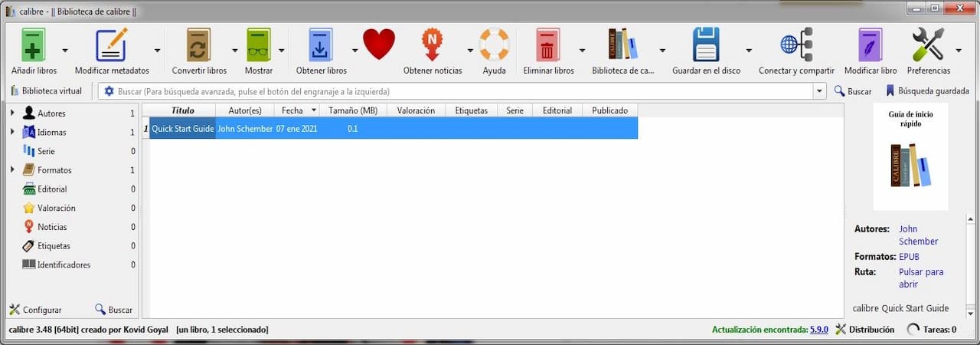Open Obtener libros dropdown arrow
Viewport: 980px width, 345px height.
[354, 51]
